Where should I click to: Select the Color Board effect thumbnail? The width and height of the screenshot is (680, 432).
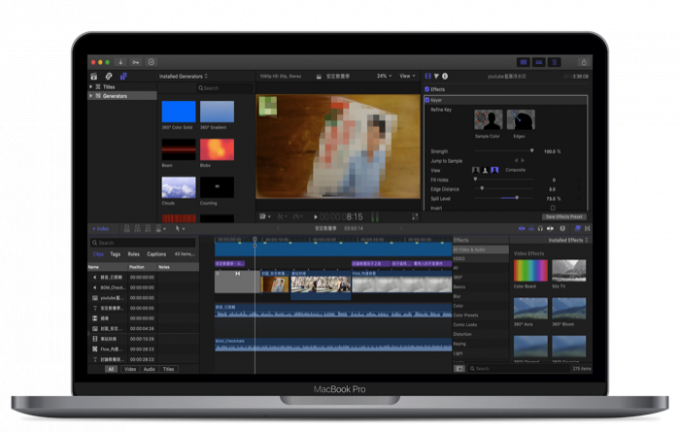point(531,272)
